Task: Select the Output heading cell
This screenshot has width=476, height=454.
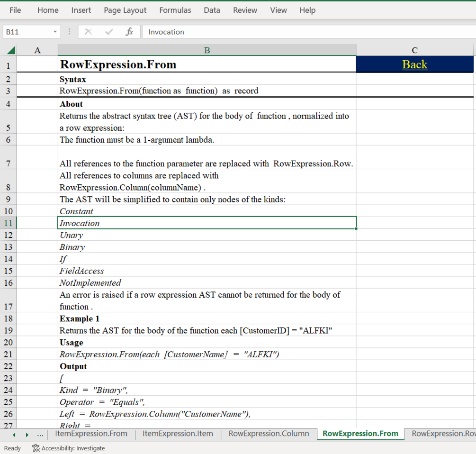Action: coord(207,366)
